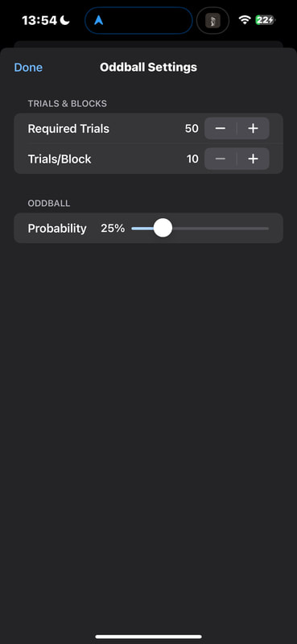Tap the blue location arrow in Dynamic Island

pyautogui.click(x=98, y=20)
